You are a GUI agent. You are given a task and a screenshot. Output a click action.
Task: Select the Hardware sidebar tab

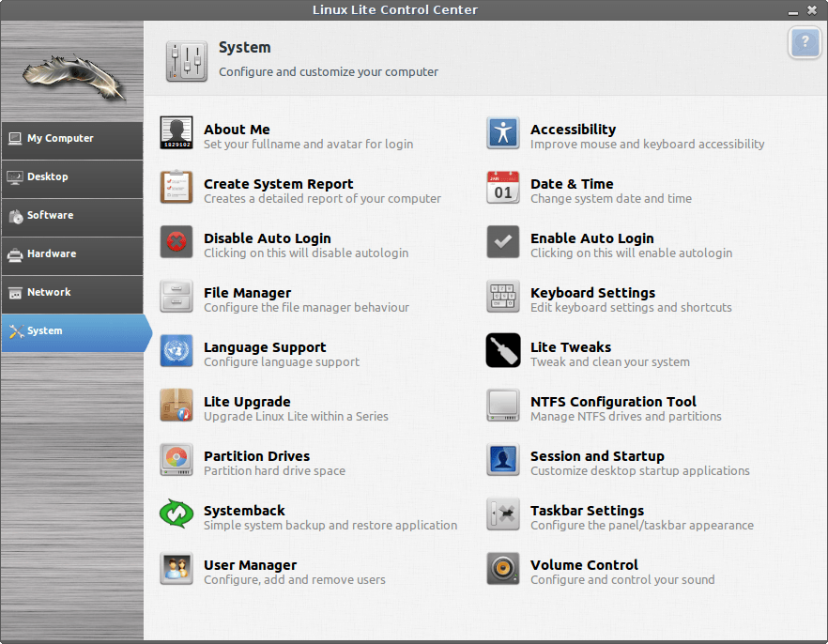(72, 256)
